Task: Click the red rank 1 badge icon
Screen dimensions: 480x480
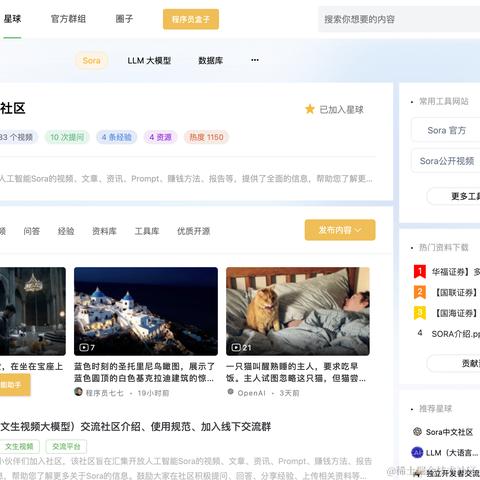Action: click(x=420, y=271)
